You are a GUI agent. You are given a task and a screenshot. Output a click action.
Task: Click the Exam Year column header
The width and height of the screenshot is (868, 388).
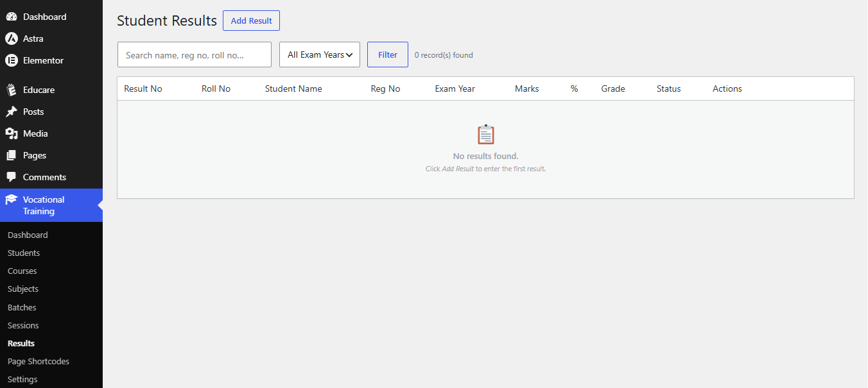(x=455, y=89)
